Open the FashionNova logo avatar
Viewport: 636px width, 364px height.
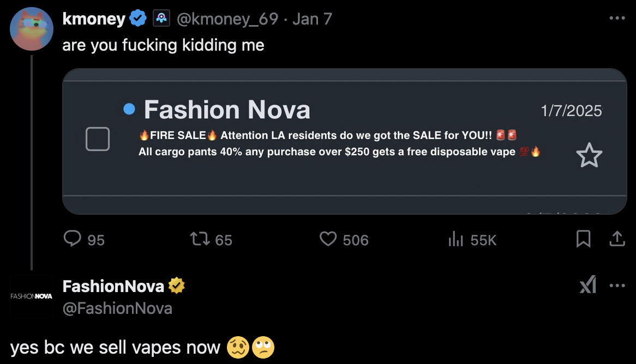tap(31, 296)
